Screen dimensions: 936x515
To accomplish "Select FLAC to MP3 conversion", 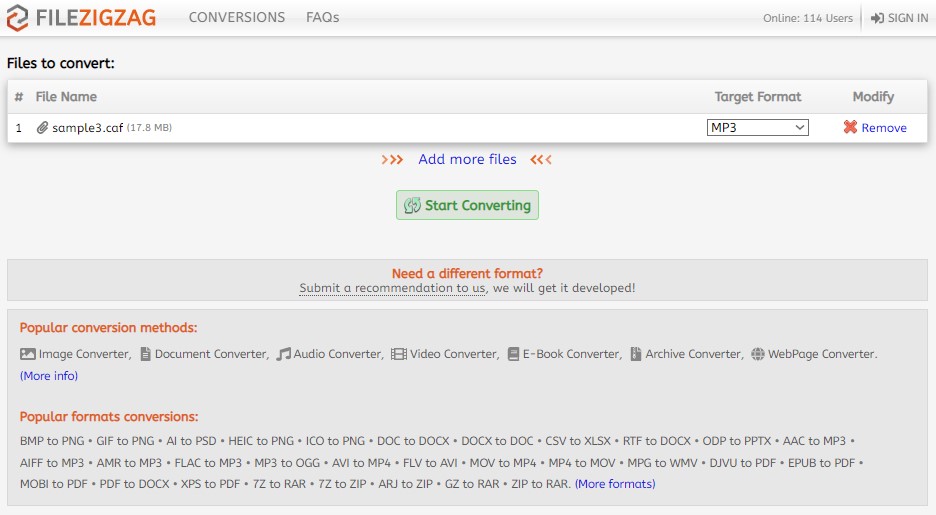I will pos(208,463).
